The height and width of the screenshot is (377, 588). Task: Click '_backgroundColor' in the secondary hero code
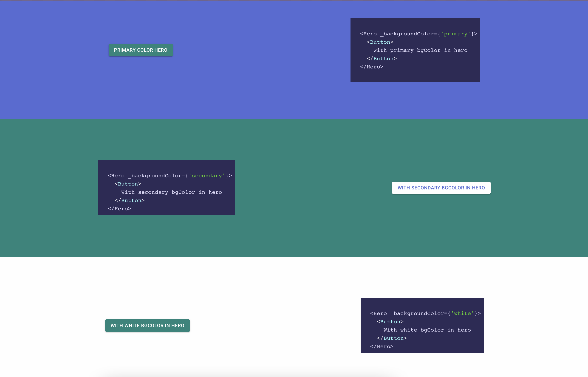(155, 176)
